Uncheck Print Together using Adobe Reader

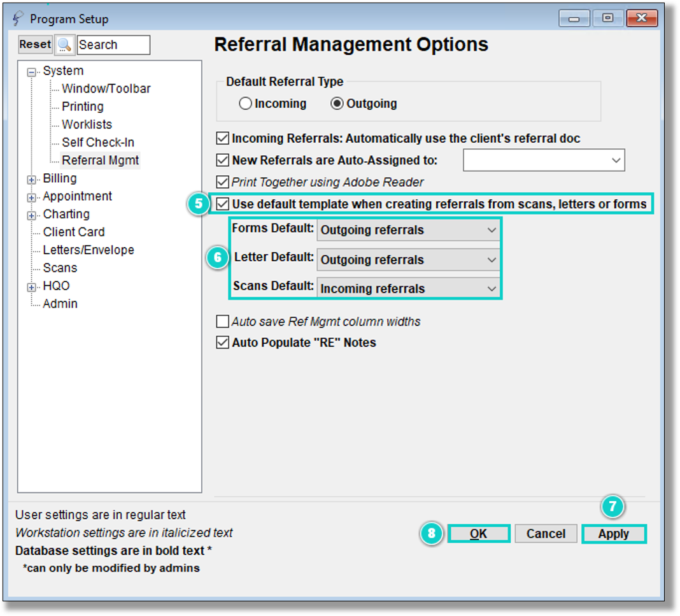pyautogui.click(x=222, y=182)
